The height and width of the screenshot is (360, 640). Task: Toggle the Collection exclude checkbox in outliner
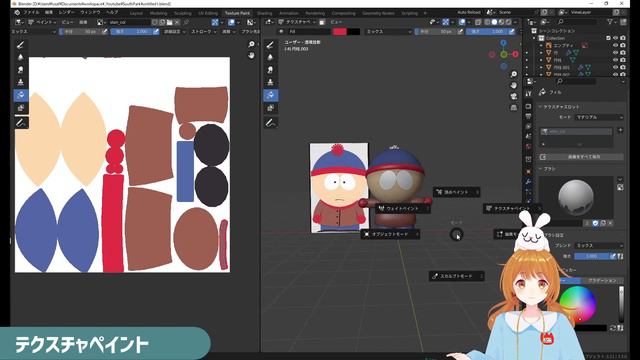point(608,38)
